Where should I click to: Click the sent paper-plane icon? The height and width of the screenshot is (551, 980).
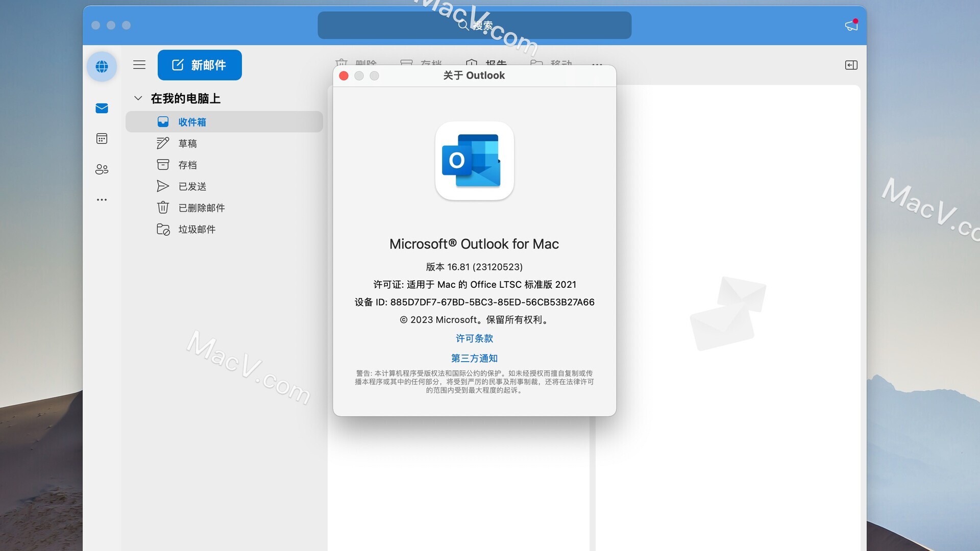click(163, 186)
